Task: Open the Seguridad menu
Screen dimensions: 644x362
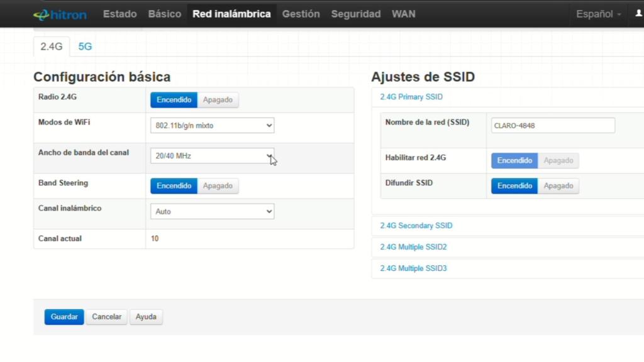Action: coord(355,14)
